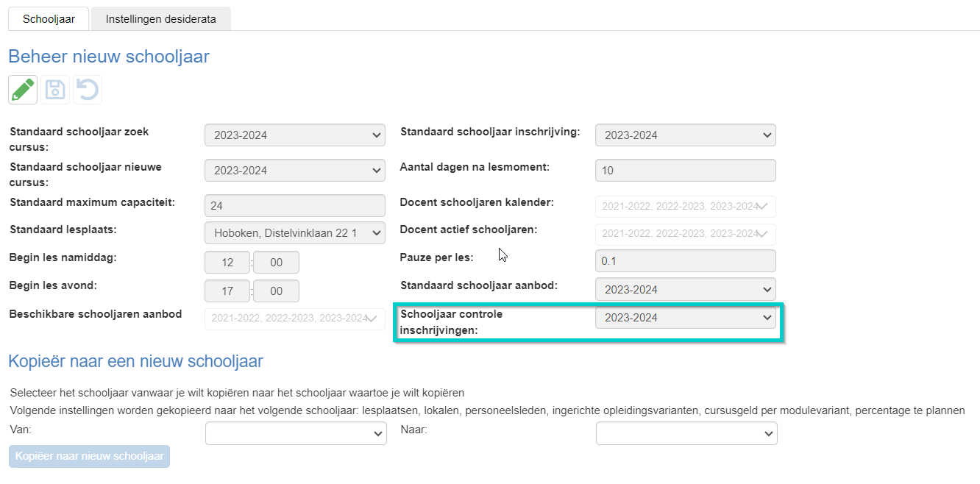
Task: Click the Docent actief schooljaren label
Action: (469, 229)
